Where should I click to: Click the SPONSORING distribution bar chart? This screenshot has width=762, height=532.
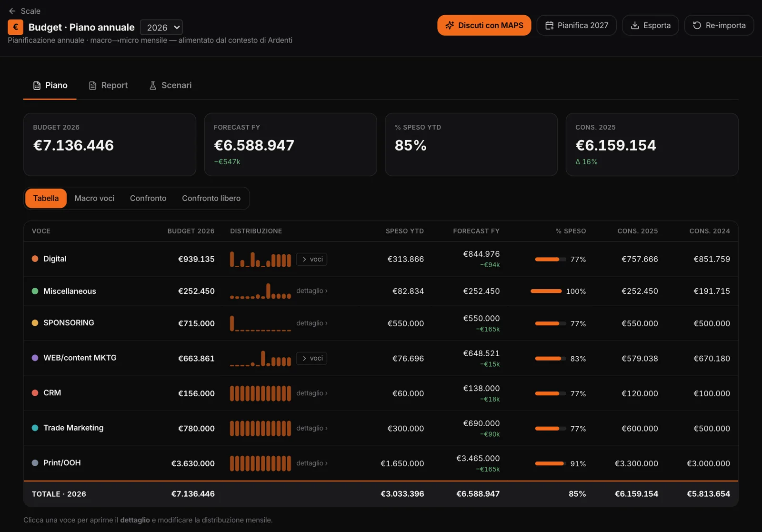point(261,323)
